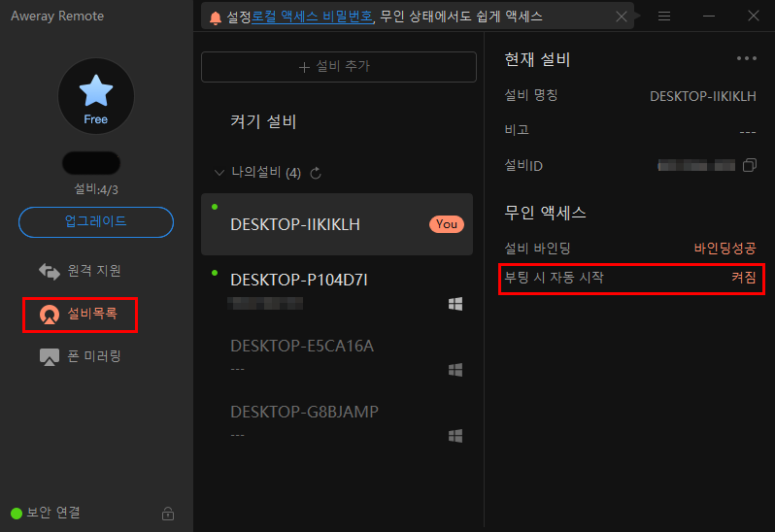Screen dimensions: 775x532
Task: Click the 설비목록 orange icon
Action: 50,315
